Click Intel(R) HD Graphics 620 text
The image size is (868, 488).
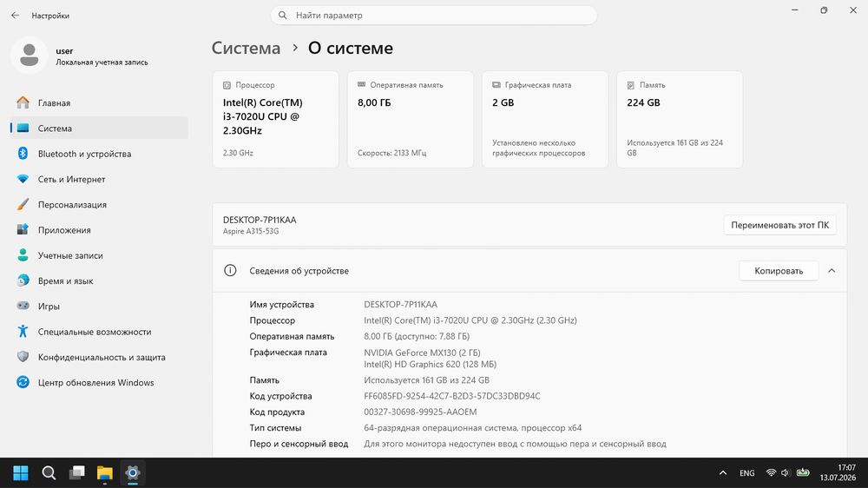pos(430,365)
